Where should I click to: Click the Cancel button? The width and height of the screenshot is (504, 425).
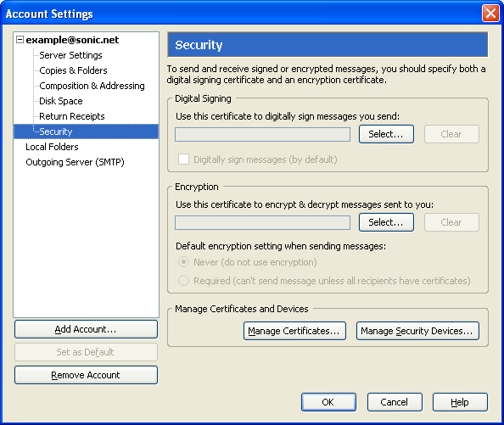point(395,402)
